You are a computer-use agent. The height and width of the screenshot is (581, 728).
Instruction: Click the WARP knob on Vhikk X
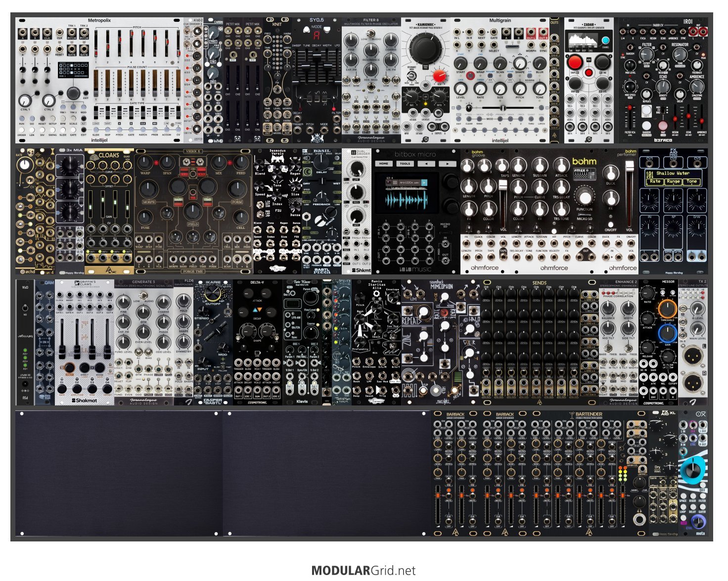pos(145,162)
